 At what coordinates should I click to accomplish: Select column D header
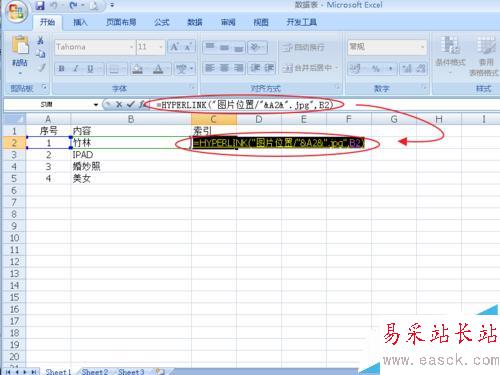click(259, 119)
